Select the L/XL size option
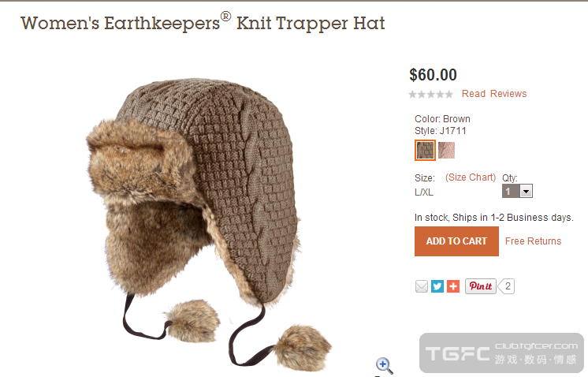This screenshot has height=377, width=588. 424,192
